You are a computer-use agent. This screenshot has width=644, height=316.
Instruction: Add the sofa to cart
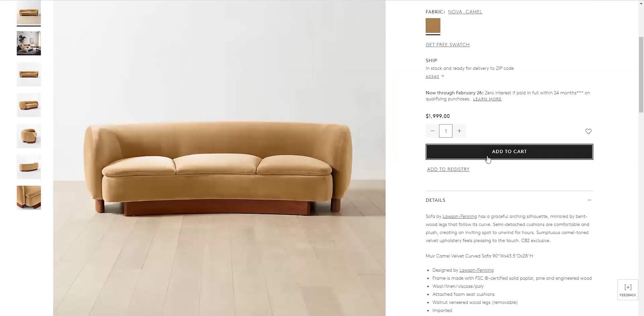click(509, 152)
